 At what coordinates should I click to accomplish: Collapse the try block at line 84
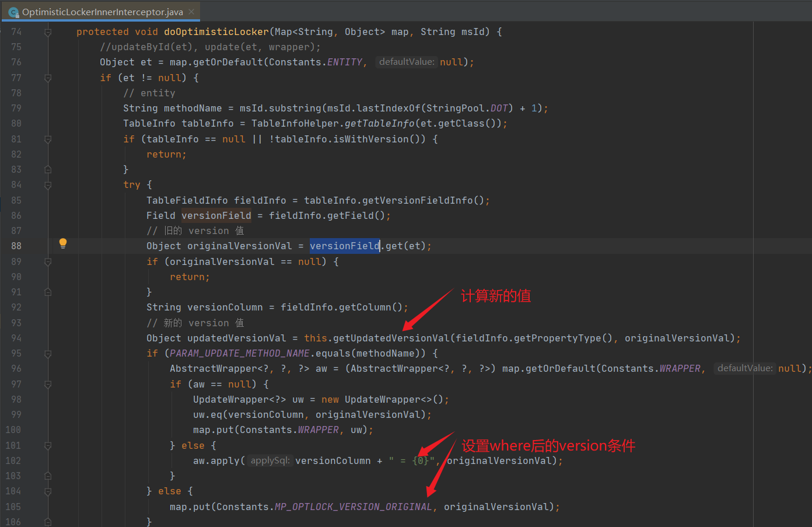(48, 185)
